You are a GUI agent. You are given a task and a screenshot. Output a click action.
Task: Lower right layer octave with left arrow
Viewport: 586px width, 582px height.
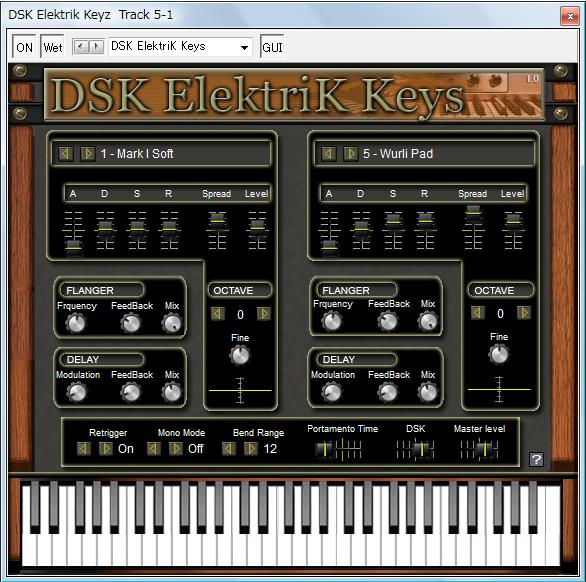(477, 312)
